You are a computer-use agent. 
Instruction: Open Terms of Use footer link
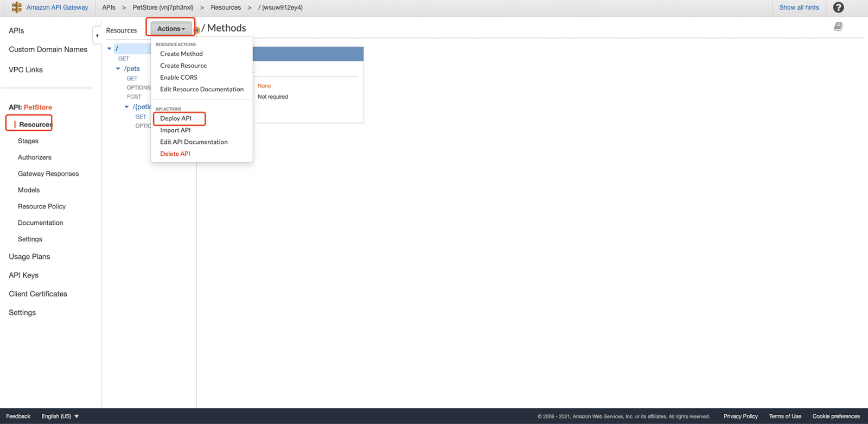coord(785,416)
